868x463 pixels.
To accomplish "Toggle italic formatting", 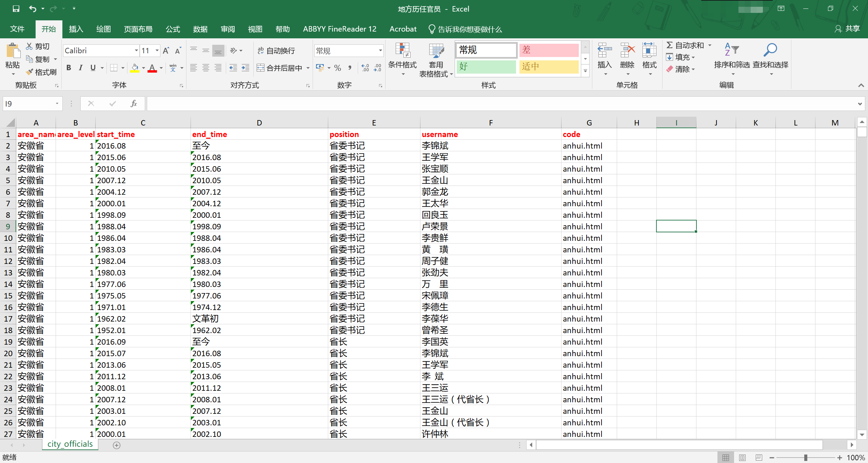I will coord(81,68).
